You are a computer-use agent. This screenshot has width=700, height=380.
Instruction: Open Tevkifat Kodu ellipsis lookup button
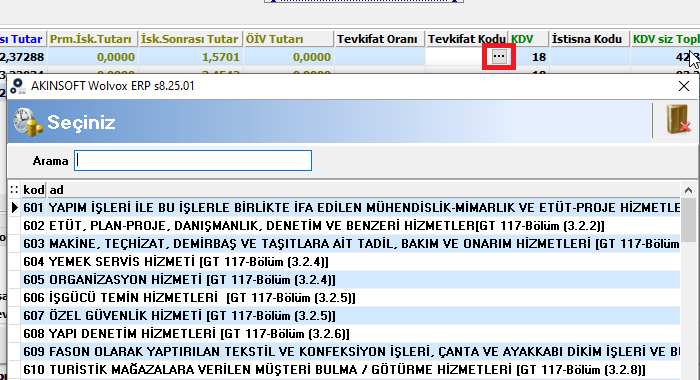499,57
